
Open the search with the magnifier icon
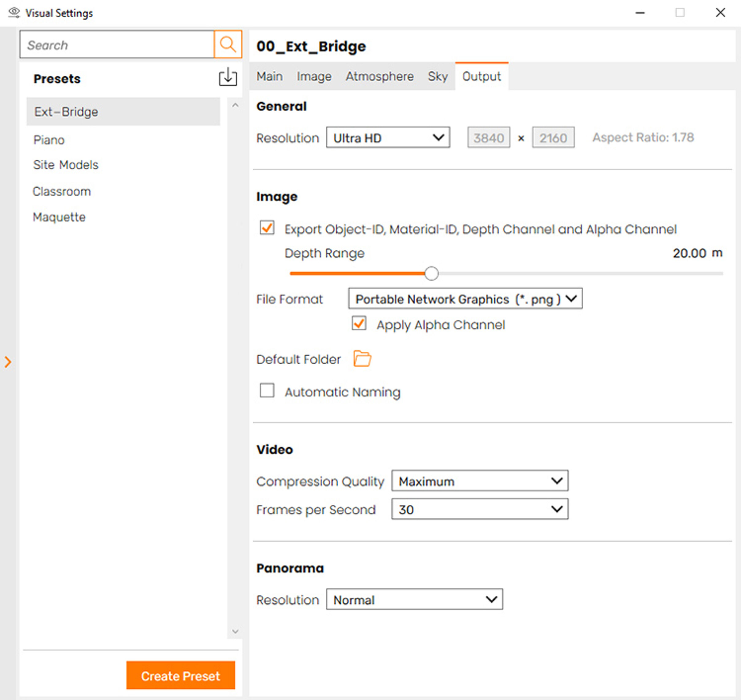coord(228,44)
